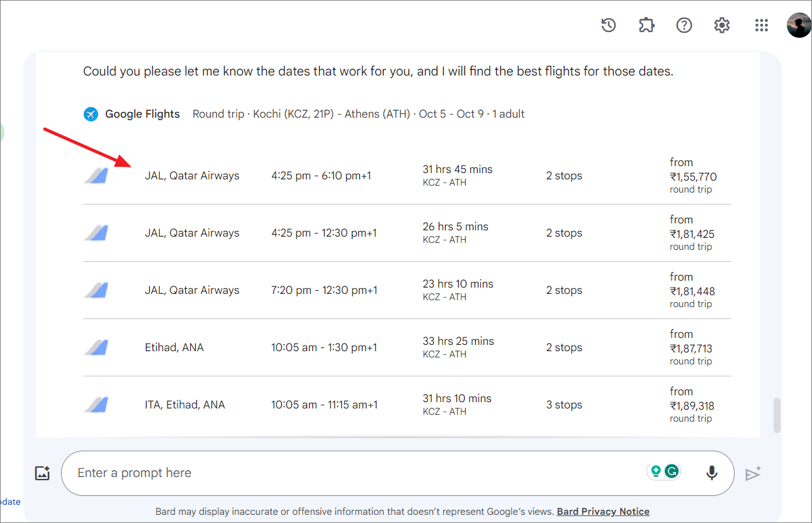Click airline logo for Etihad, ANA flight

96,347
